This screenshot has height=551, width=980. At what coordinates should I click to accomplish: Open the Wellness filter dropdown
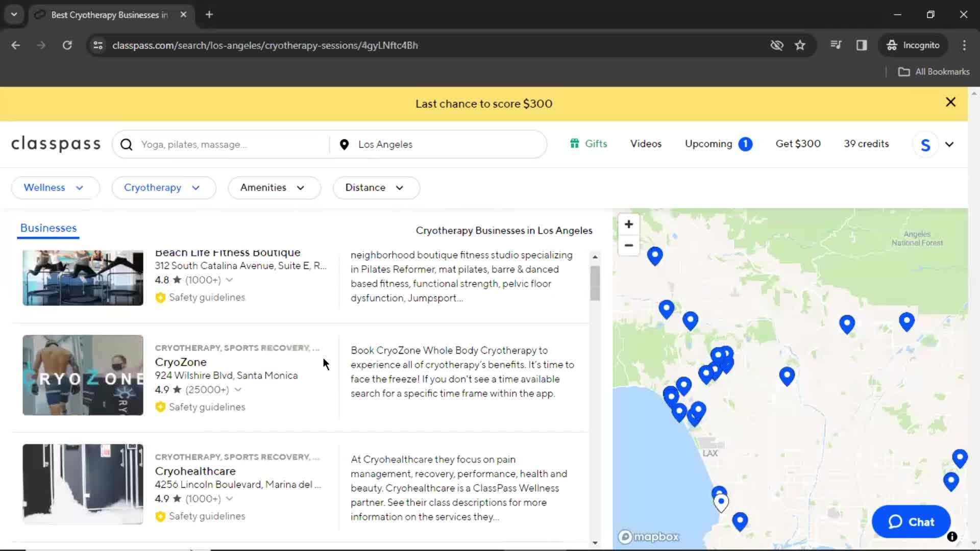tap(55, 188)
